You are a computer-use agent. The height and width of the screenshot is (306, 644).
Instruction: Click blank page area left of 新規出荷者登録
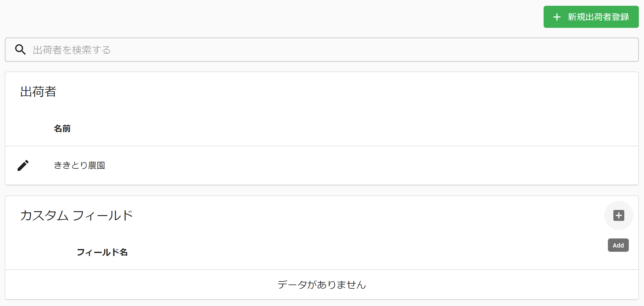pyautogui.click(x=273, y=17)
